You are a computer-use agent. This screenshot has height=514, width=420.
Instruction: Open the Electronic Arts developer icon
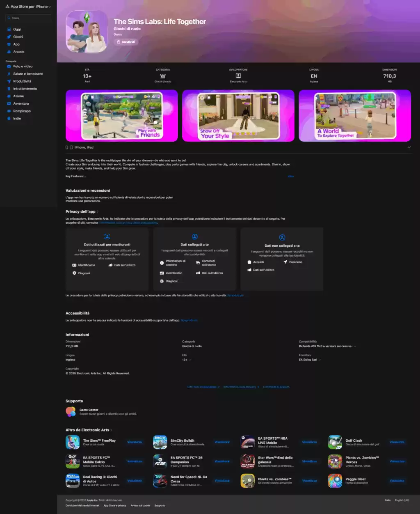[x=238, y=76]
